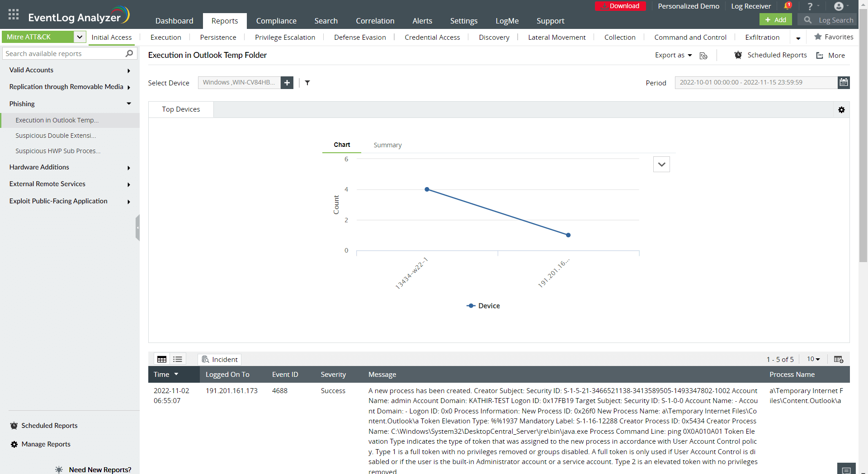
Task: Open the Alerts tab
Action: point(422,21)
